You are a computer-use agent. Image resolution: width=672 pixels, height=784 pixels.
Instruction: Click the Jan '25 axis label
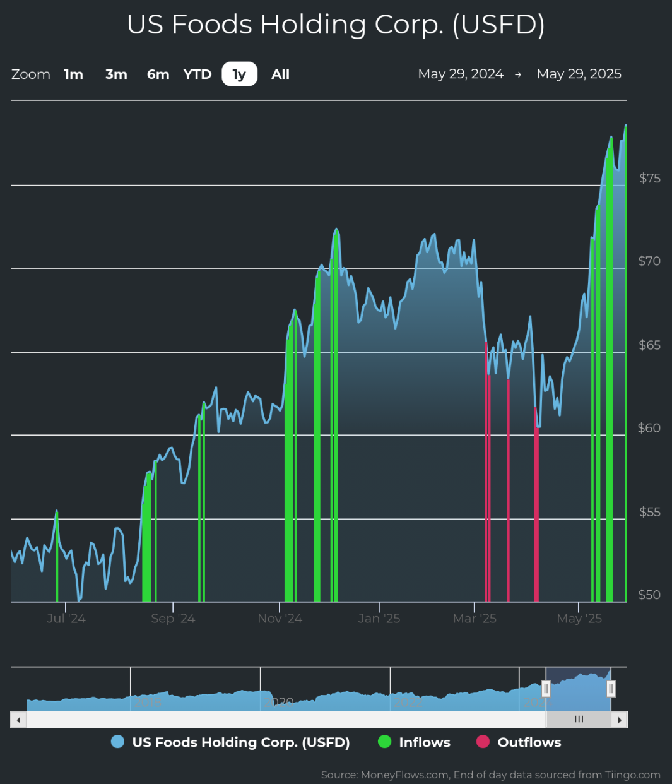(x=379, y=619)
